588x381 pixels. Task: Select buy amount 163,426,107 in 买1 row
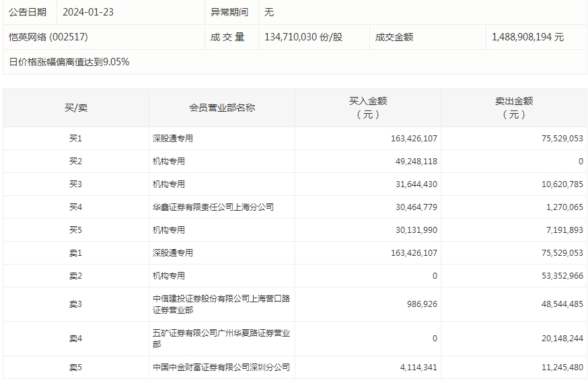point(414,139)
